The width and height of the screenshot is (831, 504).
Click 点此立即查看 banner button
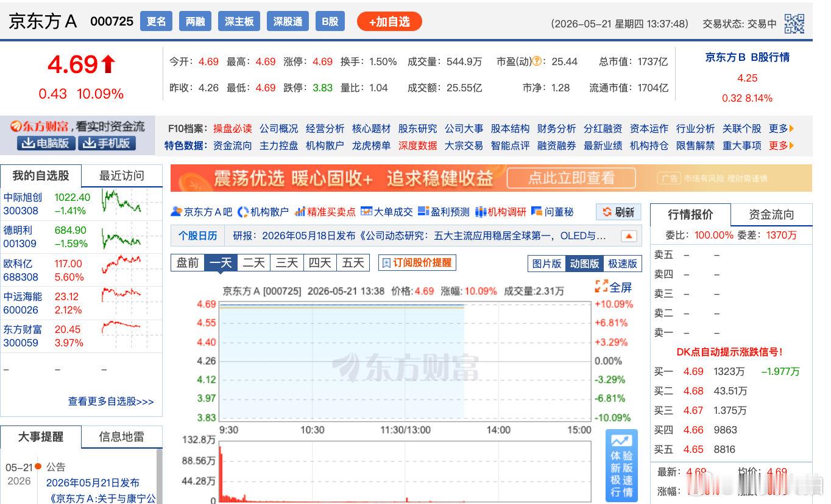(x=571, y=178)
